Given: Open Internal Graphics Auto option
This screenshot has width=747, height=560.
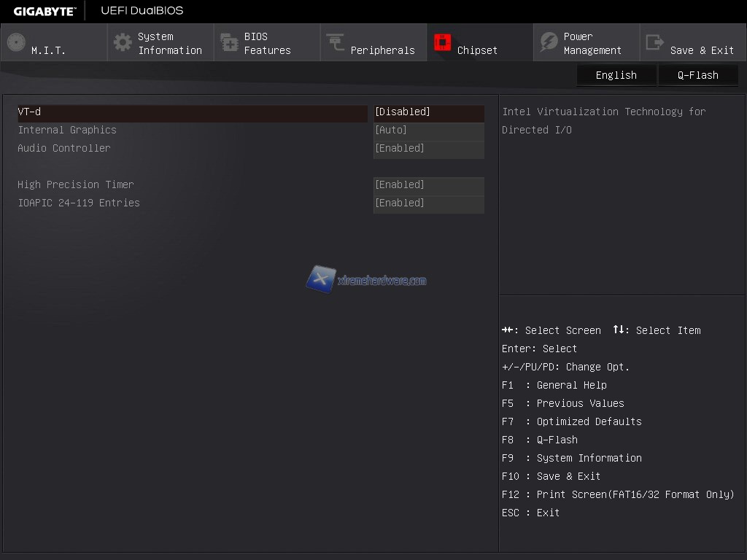Looking at the screenshot, I should 428,131.
